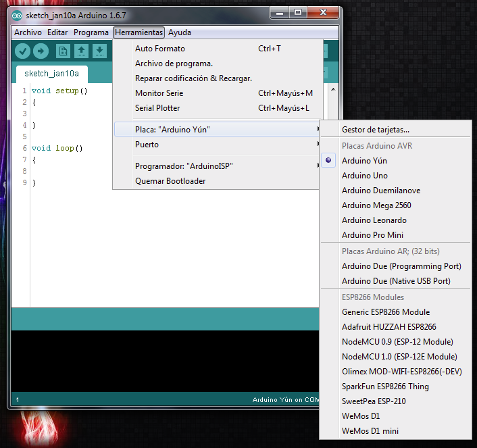Open the Editar menu

pyautogui.click(x=57, y=32)
